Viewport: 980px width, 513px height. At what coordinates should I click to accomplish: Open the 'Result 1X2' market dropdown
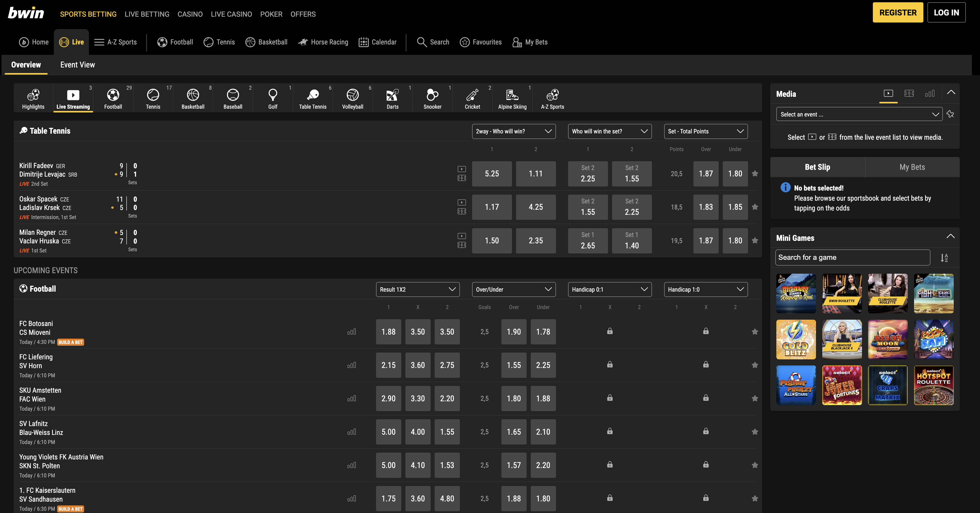(x=417, y=289)
